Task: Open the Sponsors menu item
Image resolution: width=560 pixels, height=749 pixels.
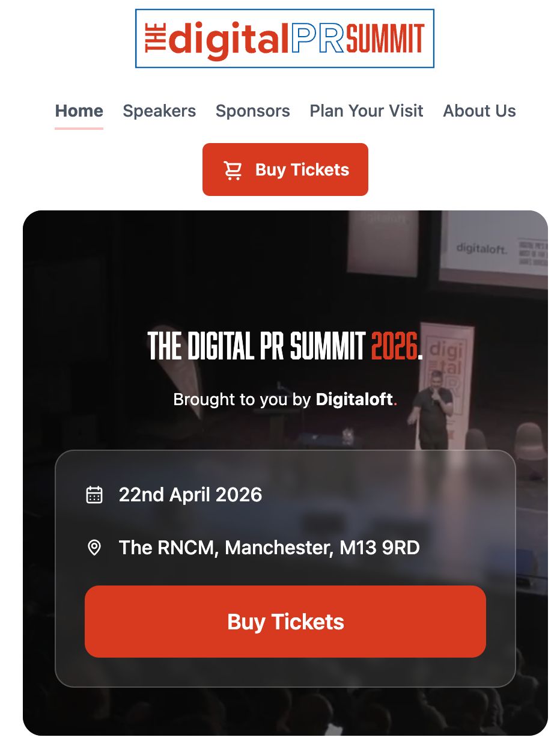Action: (x=253, y=111)
